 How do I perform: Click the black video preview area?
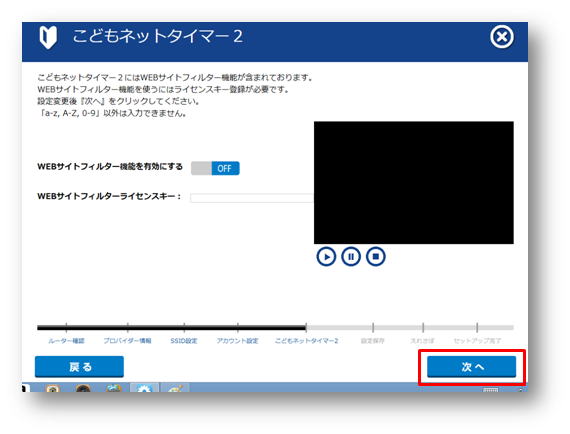[414, 182]
